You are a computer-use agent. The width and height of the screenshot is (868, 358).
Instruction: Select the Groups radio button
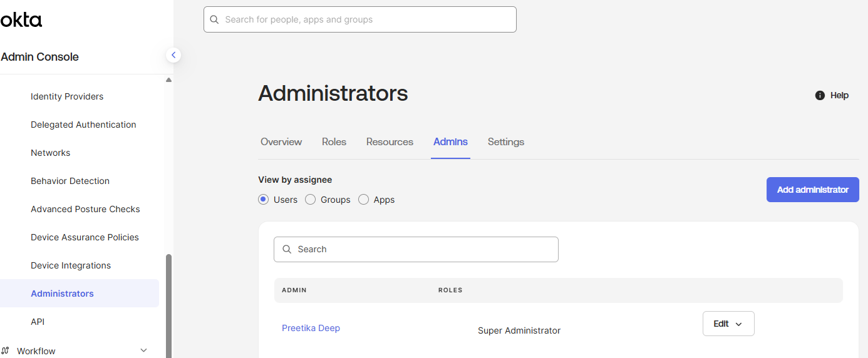tap(310, 200)
